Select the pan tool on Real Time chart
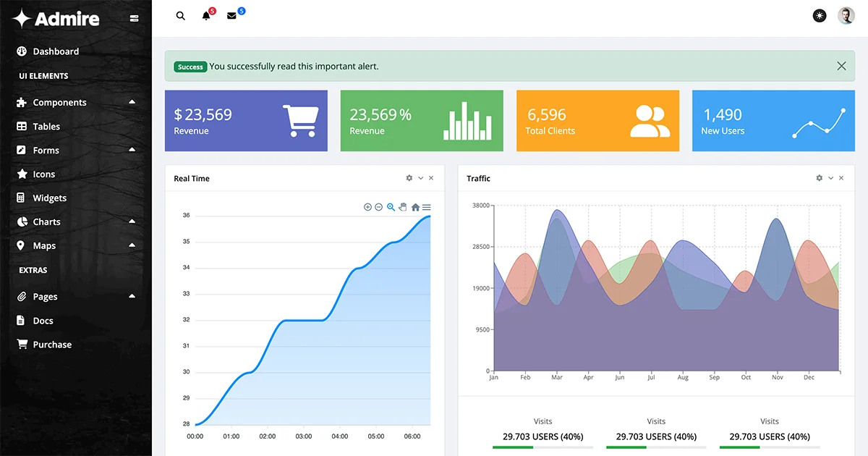This screenshot has width=868, height=456. click(403, 206)
